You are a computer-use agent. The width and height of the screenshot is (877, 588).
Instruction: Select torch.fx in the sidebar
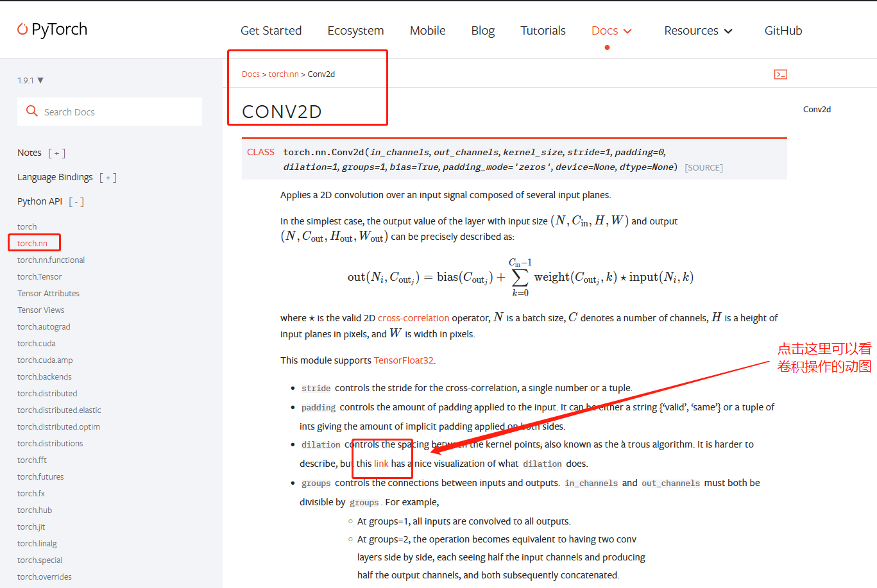click(x=31, y=493)
